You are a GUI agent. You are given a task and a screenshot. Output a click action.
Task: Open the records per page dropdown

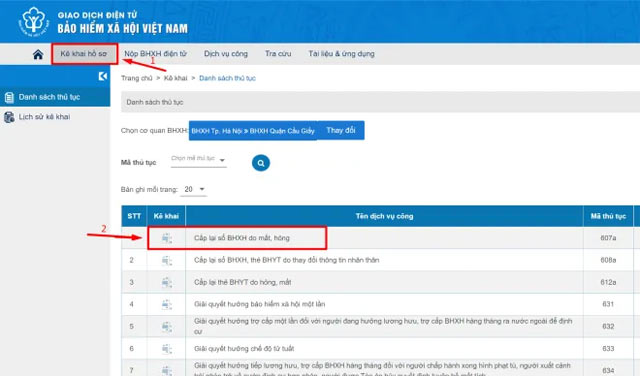click(194, 189)
